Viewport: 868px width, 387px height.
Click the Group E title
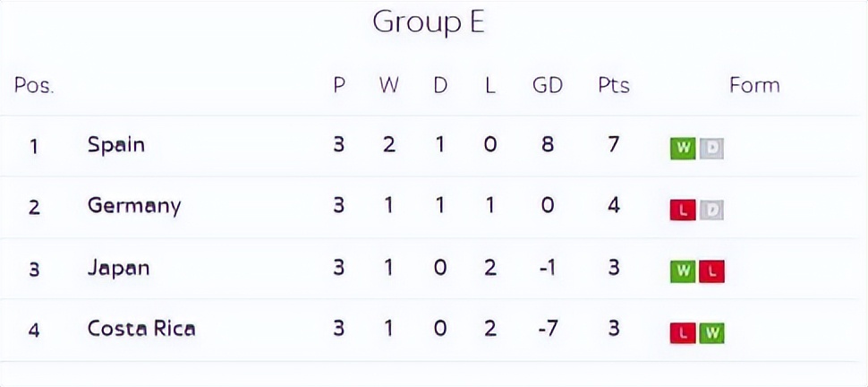[429, 21]
